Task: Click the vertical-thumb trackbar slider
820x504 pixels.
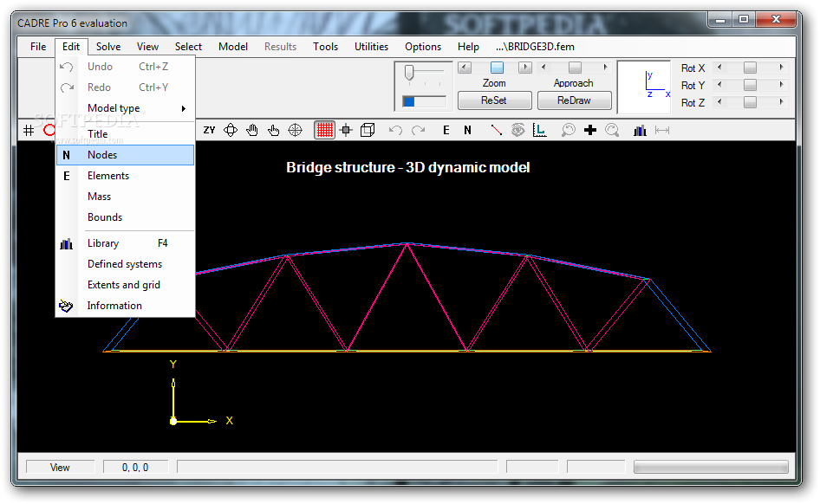Action: [x=409, y=73]
